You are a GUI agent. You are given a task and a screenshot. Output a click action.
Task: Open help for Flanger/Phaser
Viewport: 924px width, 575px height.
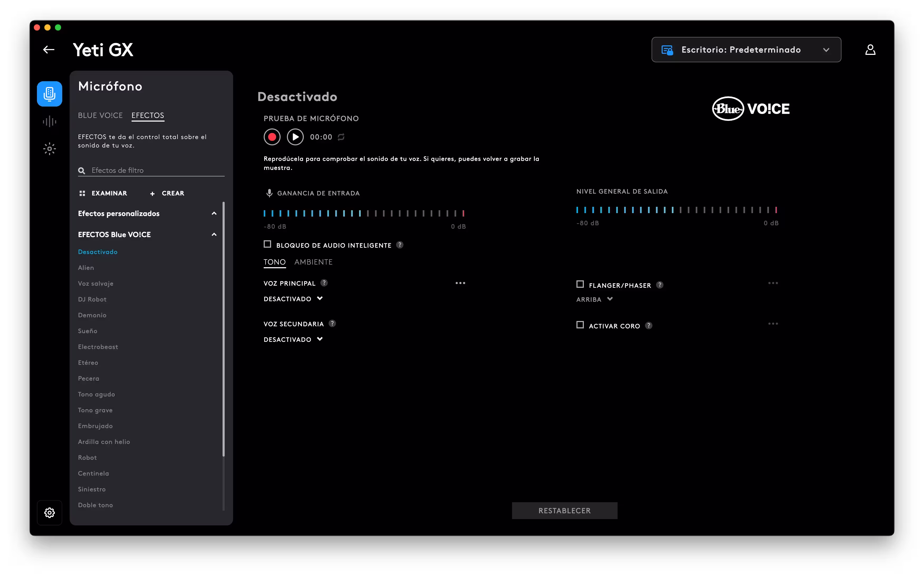660,285
